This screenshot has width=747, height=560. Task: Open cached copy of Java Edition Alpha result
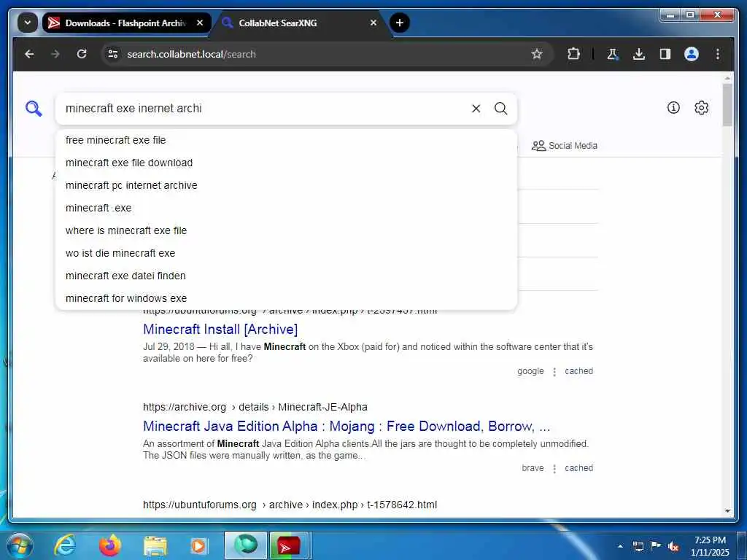(x=578, y=468)
